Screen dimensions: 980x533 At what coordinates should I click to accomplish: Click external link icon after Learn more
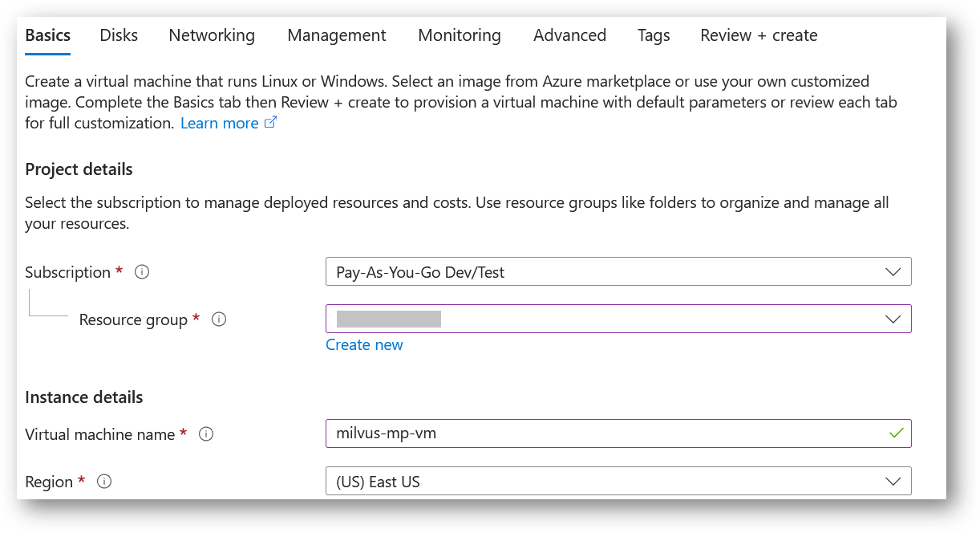coord(271,123)
